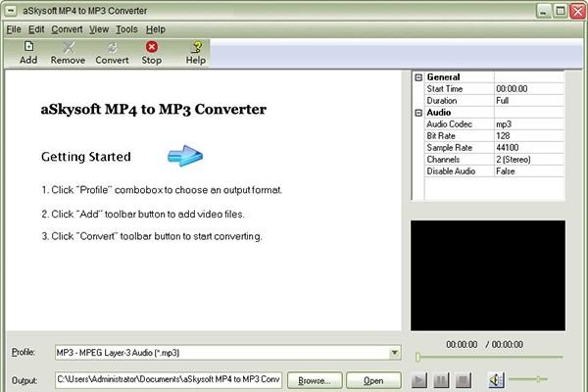Click the Duration property label
Screen dimensions: 588x392
pos(441,101)
